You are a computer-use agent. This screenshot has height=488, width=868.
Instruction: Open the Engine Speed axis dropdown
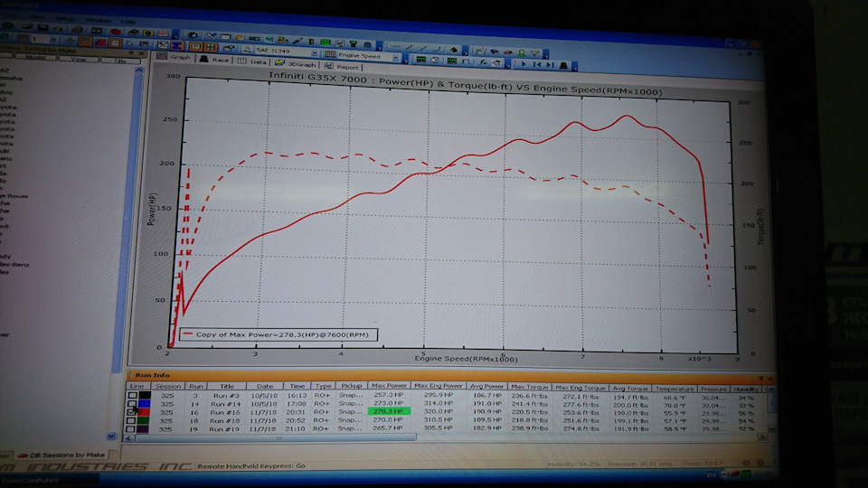pyautogui.click(x=396, y=58)
